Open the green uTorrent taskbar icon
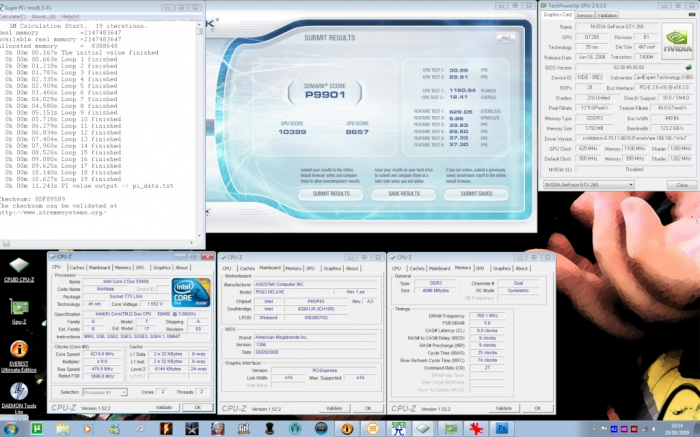700x437 pixels. pos(37,429)
